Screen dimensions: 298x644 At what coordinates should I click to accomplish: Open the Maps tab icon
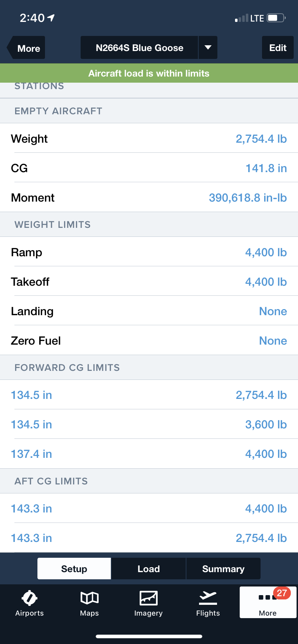coord(89,598)
